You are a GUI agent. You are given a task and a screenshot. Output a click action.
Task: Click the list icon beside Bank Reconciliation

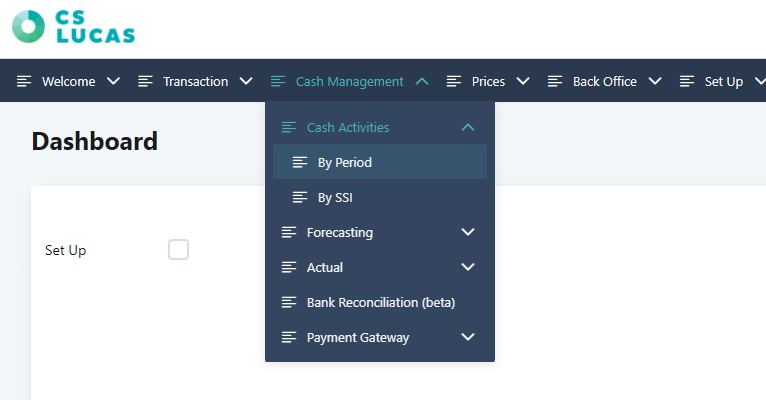(290, 302)
